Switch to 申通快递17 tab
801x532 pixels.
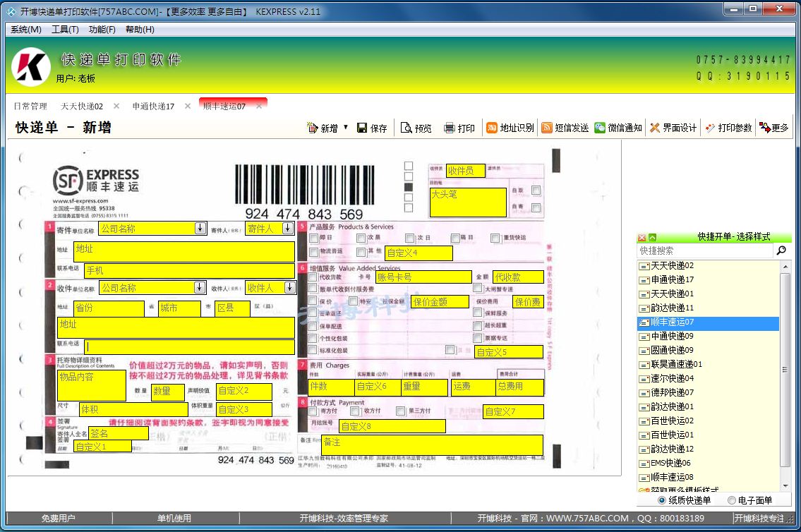click(153, 107)
